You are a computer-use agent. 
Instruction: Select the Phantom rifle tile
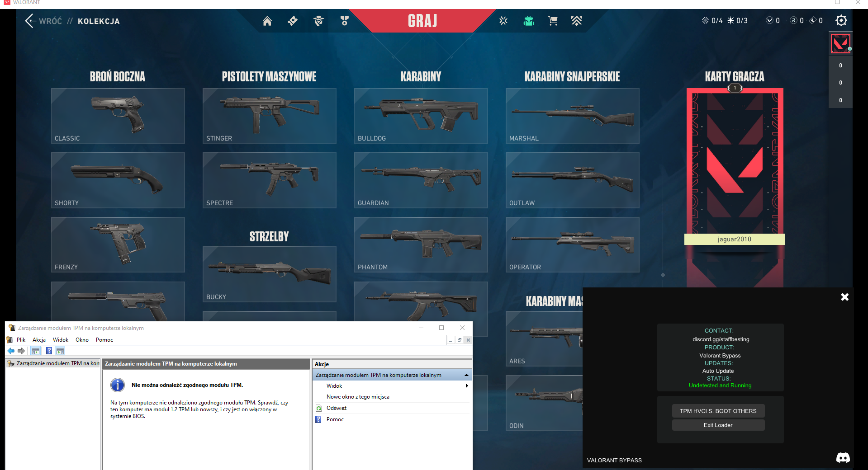[x=421, y=244]
